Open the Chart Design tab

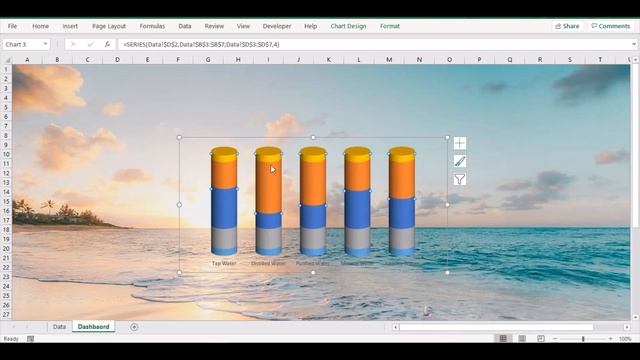[348, 26]
